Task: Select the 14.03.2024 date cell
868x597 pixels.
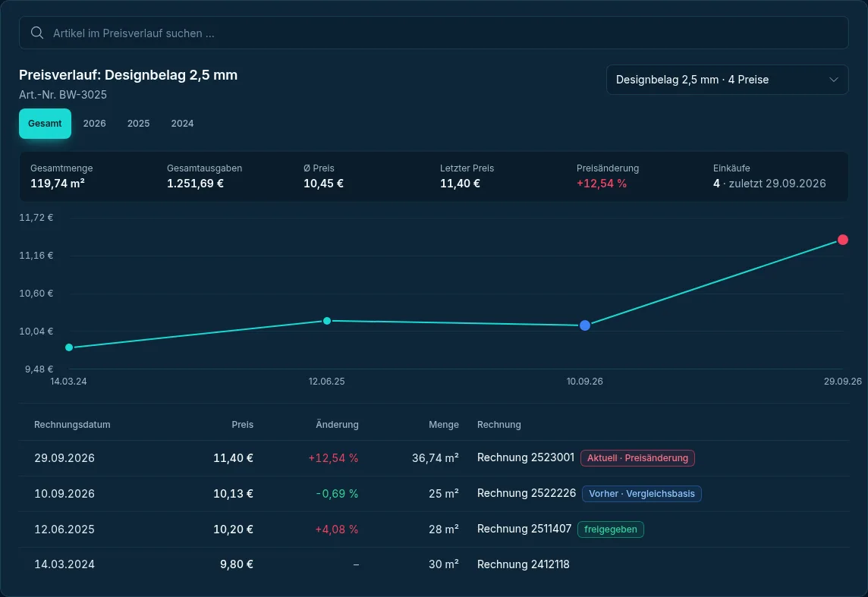Action: 64,564
